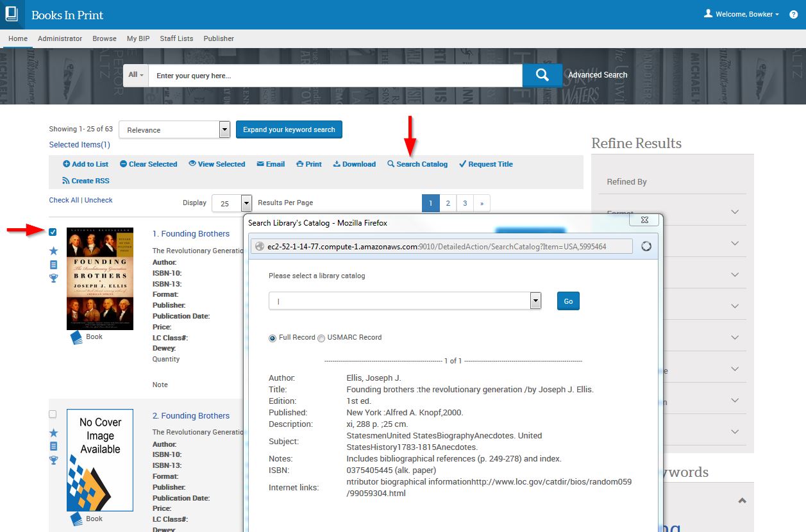Click Add to List toolbar item
This screenshot has height=532, width=806.
[x=85, y=164]
